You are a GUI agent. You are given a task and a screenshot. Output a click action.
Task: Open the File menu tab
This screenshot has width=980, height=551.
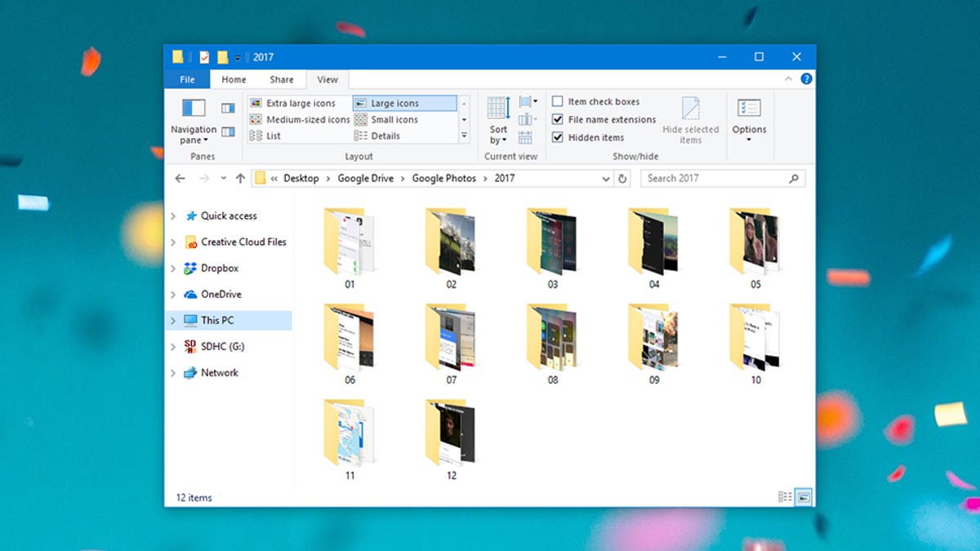coord(187,79)
